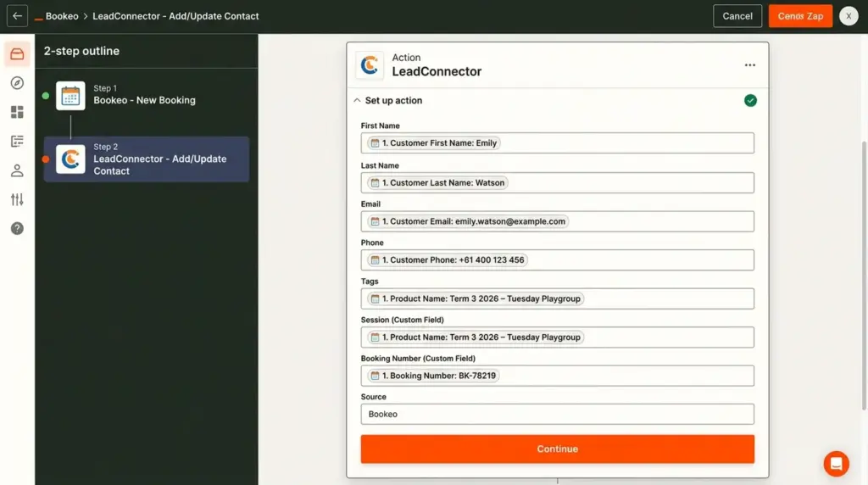Select Step 1 Bookeo - New Booking
This screenshot has width=868, height=485.
[146, 96]
